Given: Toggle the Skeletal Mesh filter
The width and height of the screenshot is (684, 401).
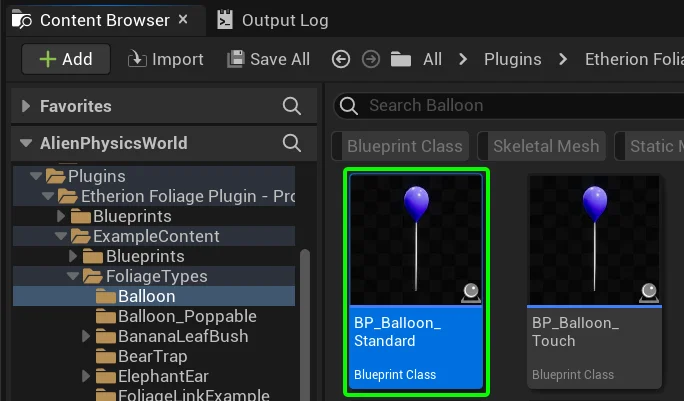Looking at the screenshot, I should 544,146.
